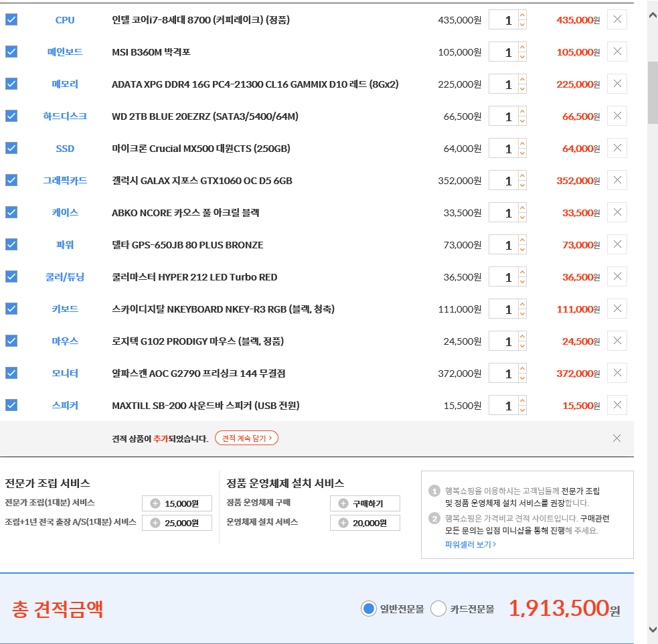
Task: Toggle the 그래픽카드 checkbox
Action: [x=11, y=180]
